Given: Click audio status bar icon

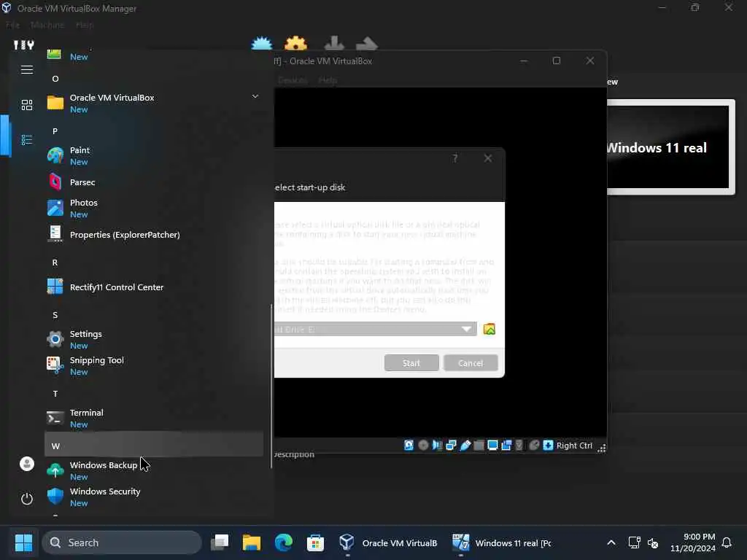Looking at the screenshot, I should coord(437,446).
